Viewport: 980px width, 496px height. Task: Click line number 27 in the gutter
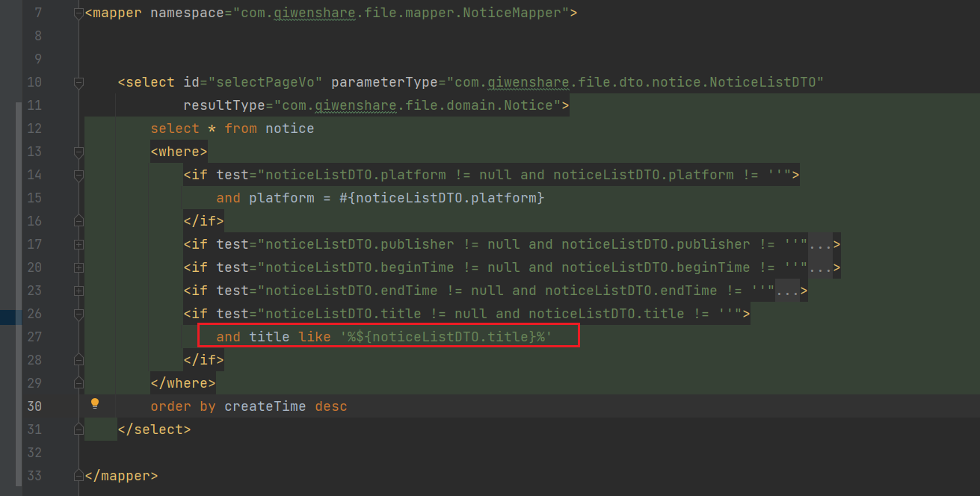point(34,337)
